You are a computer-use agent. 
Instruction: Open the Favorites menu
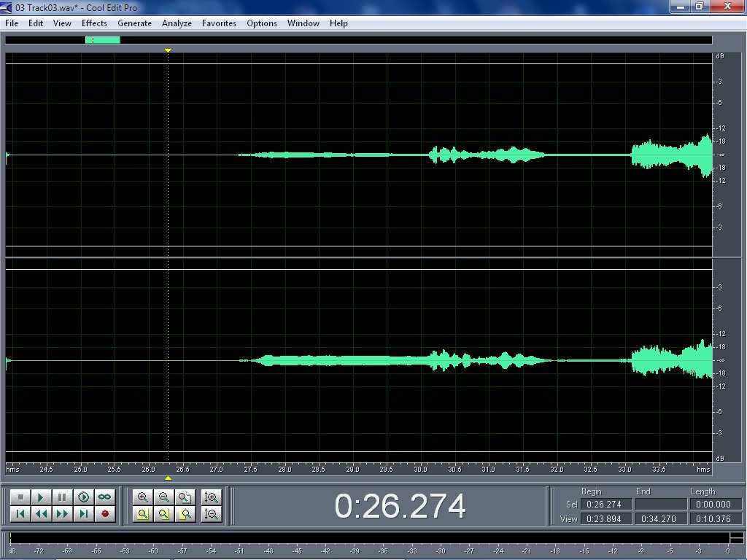coord(219,23)
